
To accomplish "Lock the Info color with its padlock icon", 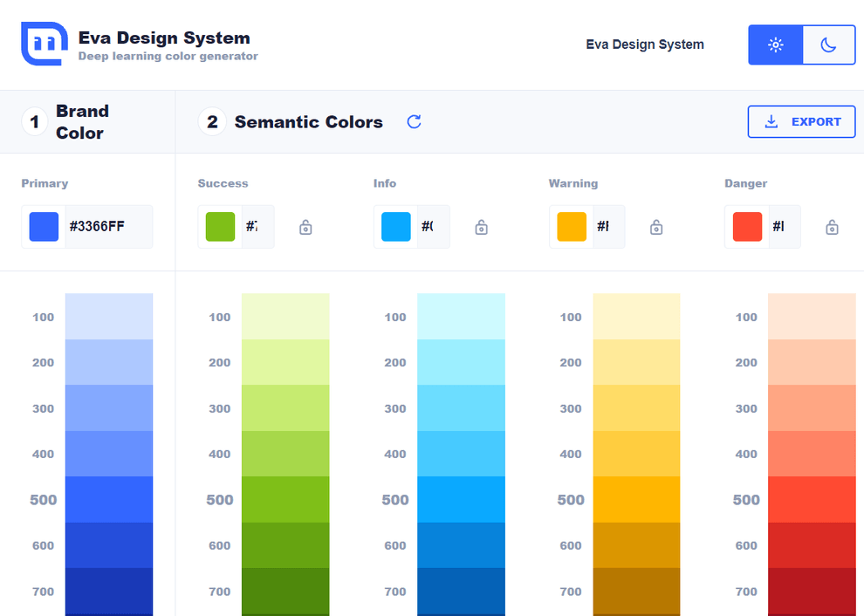I will coord(480,226).
